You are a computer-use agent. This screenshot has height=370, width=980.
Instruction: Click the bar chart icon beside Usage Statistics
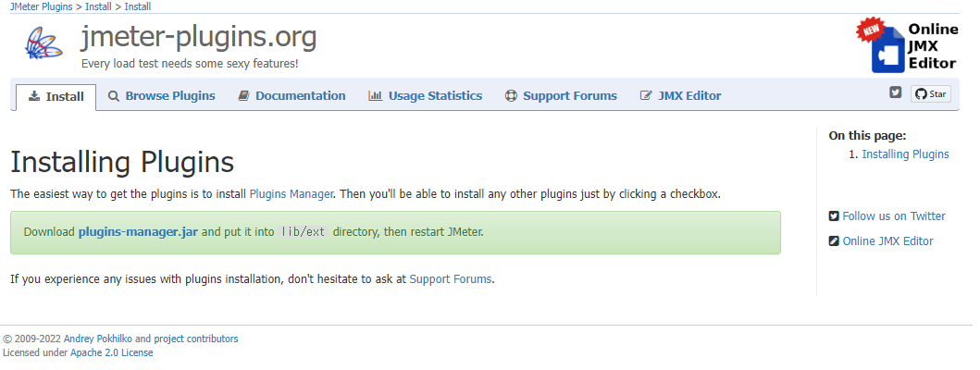click(x=375, y=96)
